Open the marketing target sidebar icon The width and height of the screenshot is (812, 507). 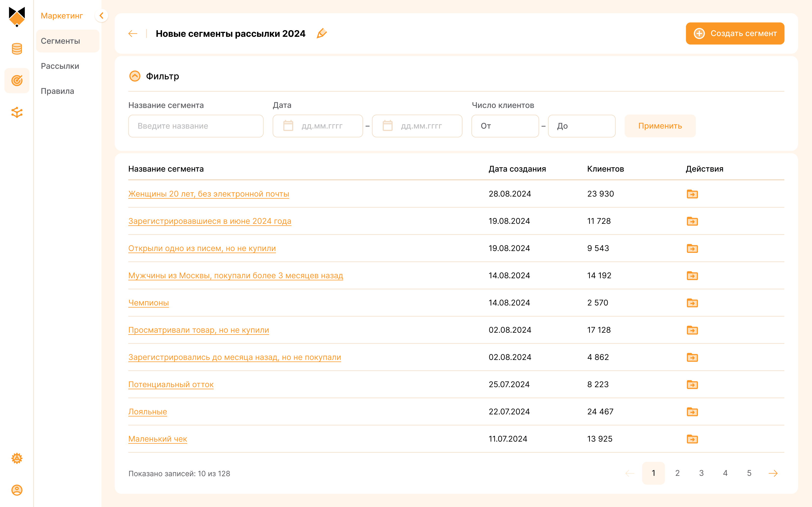click(17, 80)
